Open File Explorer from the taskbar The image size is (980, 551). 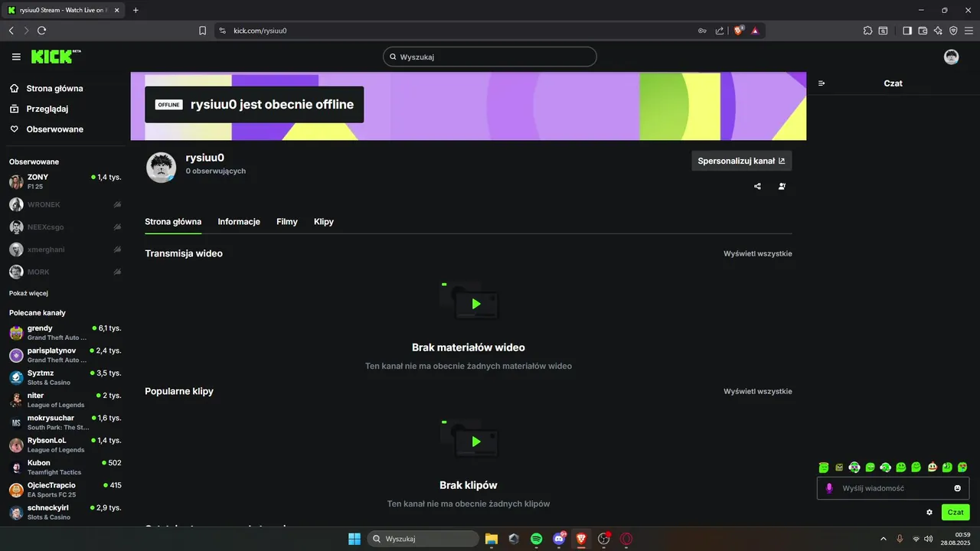[x=491, y=539]
